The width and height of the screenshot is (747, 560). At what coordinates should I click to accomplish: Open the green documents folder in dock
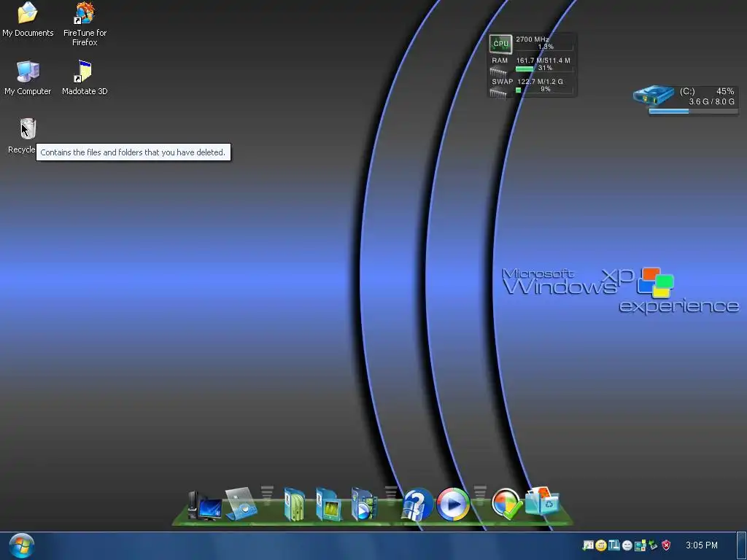click(x=294, y=504)
